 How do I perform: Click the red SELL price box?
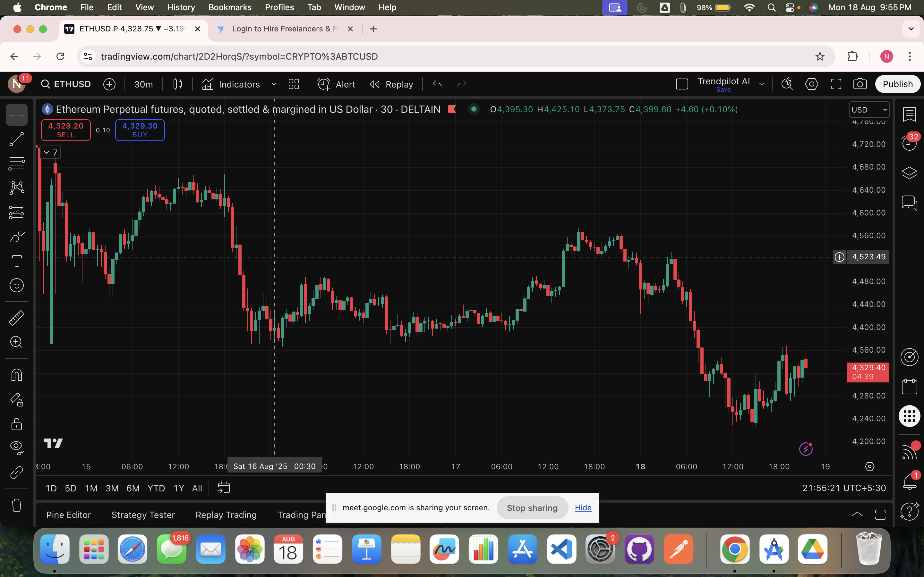(66, 130)
